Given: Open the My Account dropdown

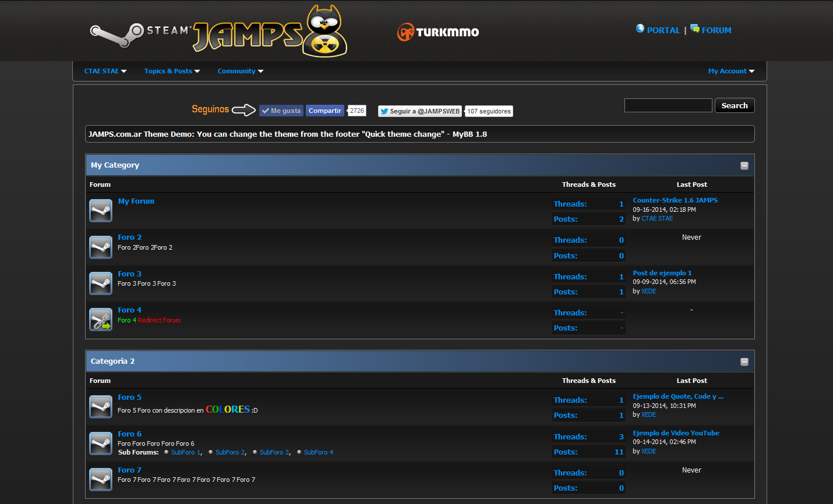Looking at the screenshot, I should (731, 71).
